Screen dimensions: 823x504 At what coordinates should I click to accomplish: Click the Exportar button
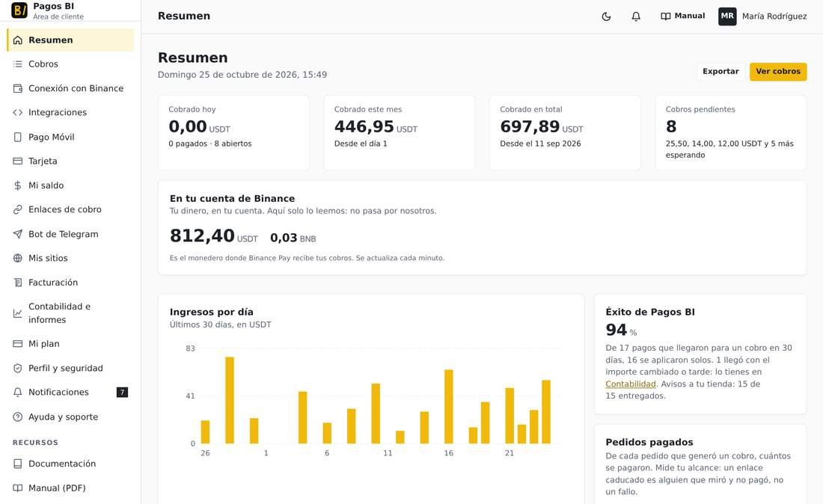[720, 71]
